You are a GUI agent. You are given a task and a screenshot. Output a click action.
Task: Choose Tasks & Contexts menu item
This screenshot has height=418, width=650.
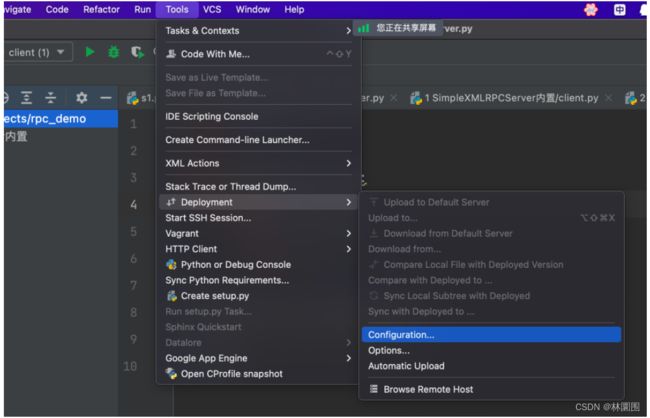(258, 31)
